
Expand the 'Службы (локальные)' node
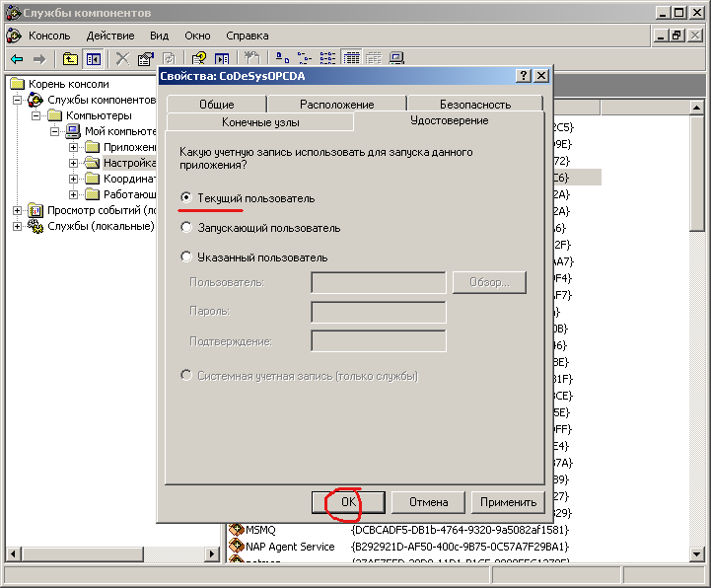(17, 226)
